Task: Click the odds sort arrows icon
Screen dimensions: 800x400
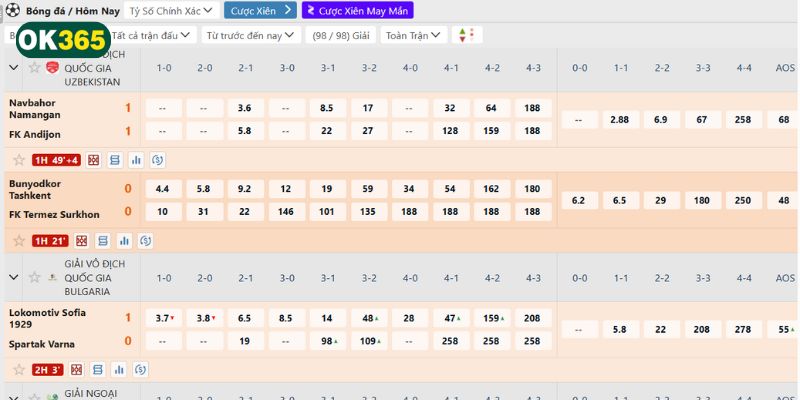Action: (x=463, y=35)
